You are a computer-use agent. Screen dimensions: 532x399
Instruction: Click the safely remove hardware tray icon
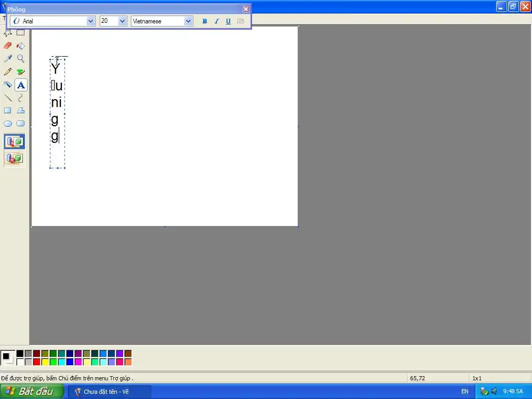484,391
